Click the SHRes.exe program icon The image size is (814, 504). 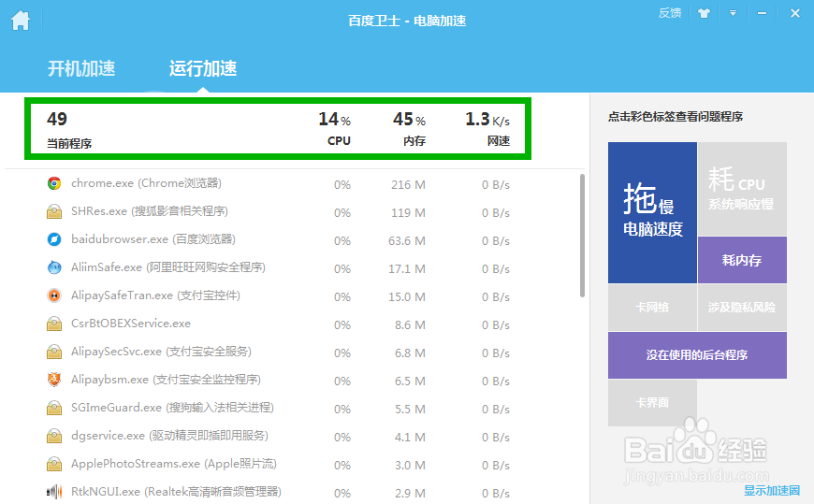(54, 211)
